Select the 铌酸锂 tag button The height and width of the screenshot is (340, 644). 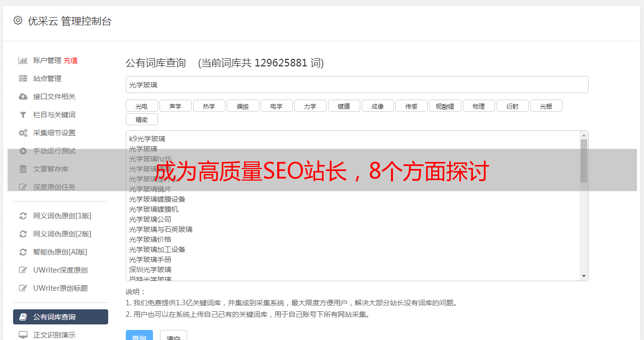coord(445,106)
